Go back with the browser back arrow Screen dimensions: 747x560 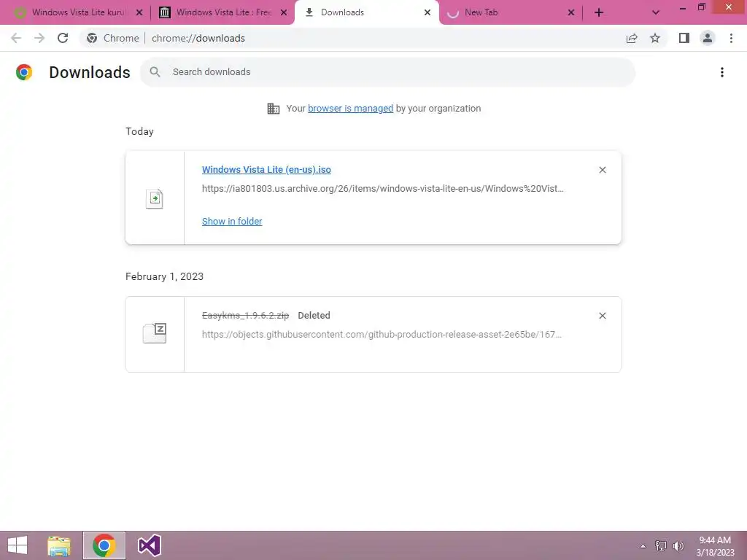(16, 38)
